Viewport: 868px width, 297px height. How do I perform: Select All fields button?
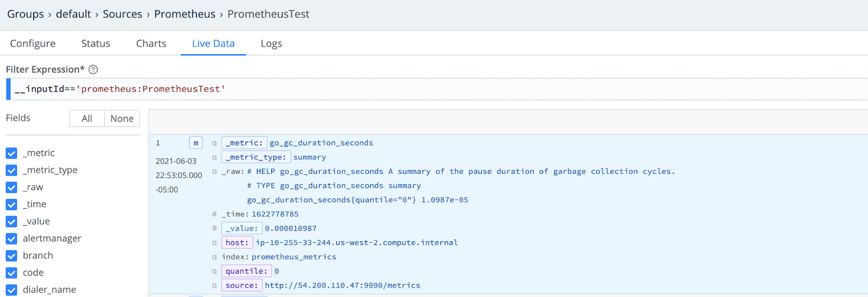[87, 119]
